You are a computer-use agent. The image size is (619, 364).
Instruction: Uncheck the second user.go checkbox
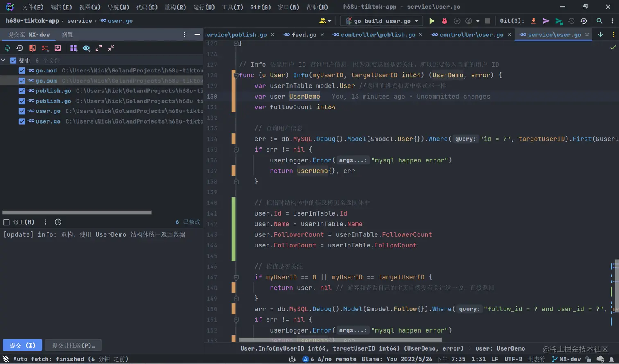click(x=22, y=121)
